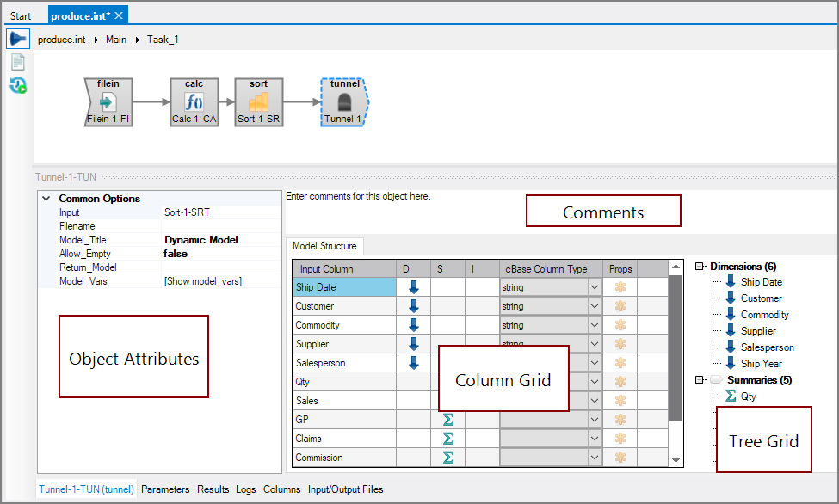Image resolution: width=839 pixels, height=504 pixels.
Task: Select the calc node in workflow
Action: 194,102
